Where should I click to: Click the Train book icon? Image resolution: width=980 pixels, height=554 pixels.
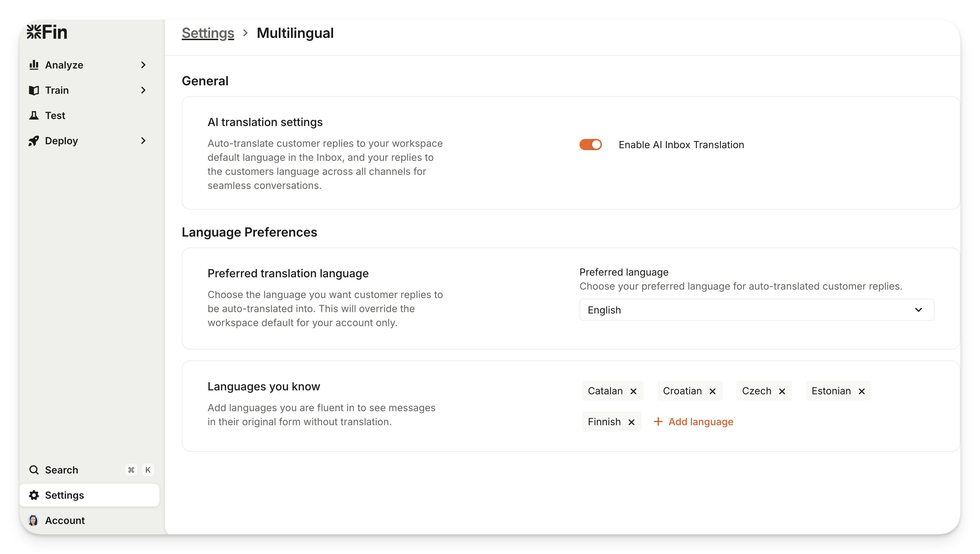[34, 90]
